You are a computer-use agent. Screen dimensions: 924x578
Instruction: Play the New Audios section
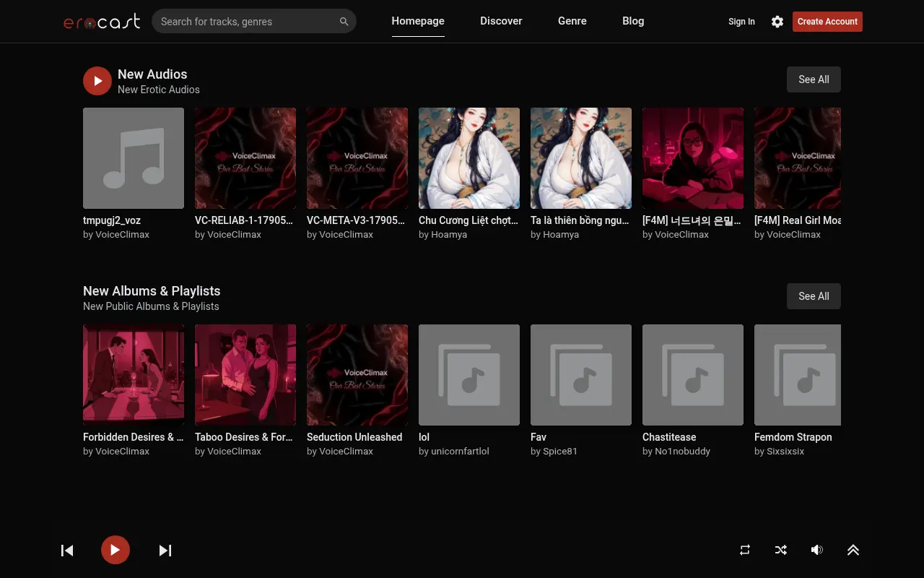(x=97, y=81)
